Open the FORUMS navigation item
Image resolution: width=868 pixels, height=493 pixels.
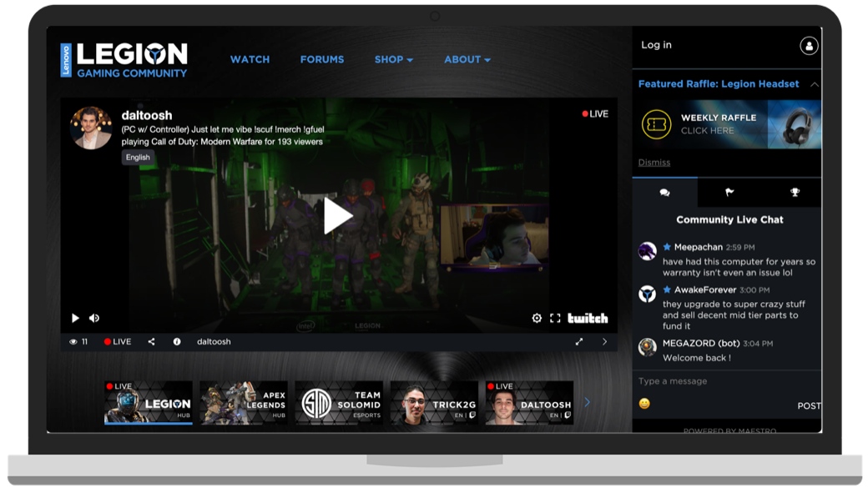322,60
